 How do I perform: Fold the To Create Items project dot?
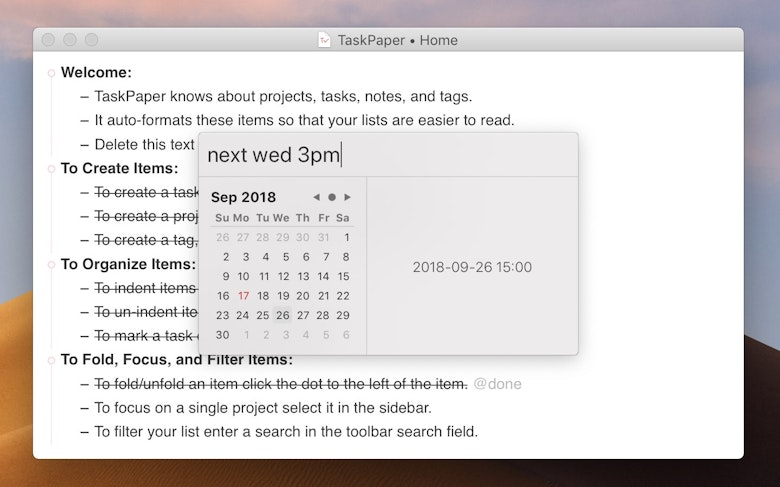51,169
